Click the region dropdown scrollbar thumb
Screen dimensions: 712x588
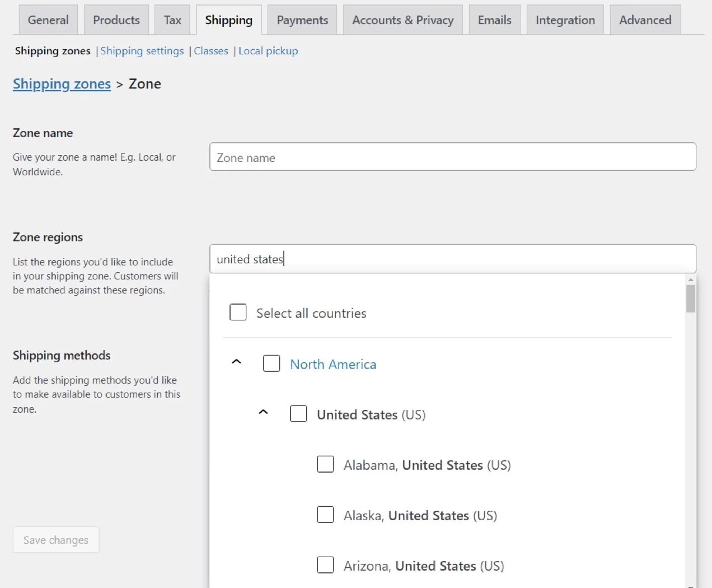pyautogui.click(x=691, y=298)
